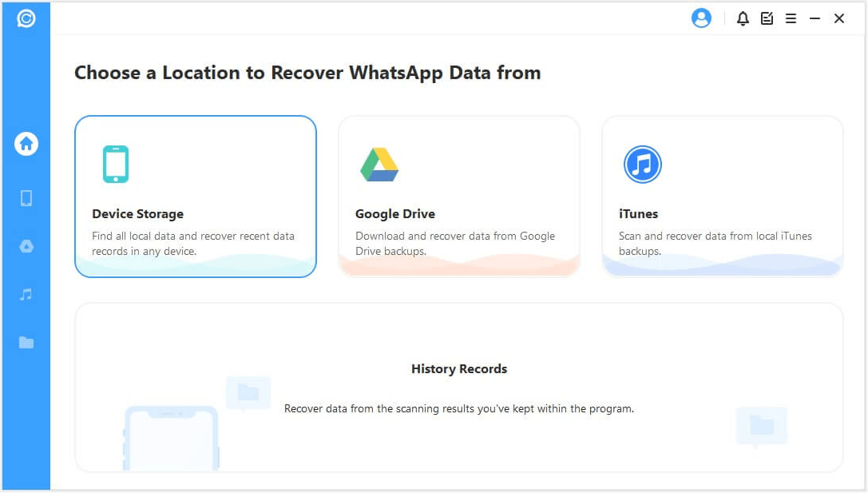The width and height of the screenshot is (868, 493).
Task: Open the user account profile icon
Action: coord(701,18)
